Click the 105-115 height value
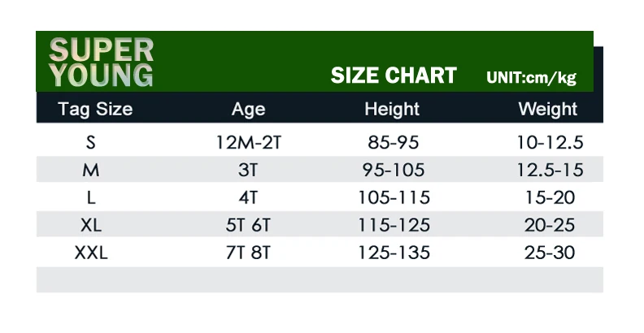The width and height of the screenshot is (644, 333). click(x=394, y=197)
